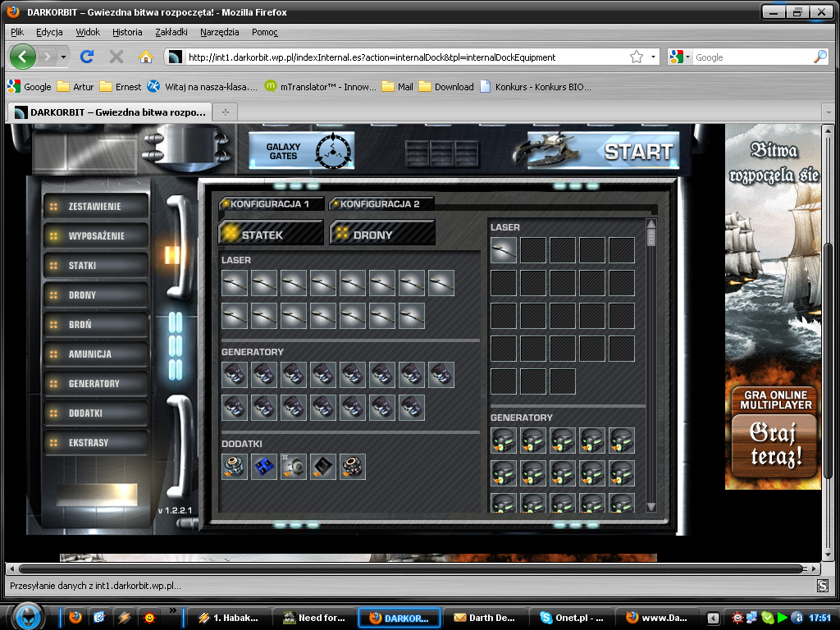This screenshot has width=840, height=630.
Task: Open the Mail bookmarks folder
Action: click(398, 87)
